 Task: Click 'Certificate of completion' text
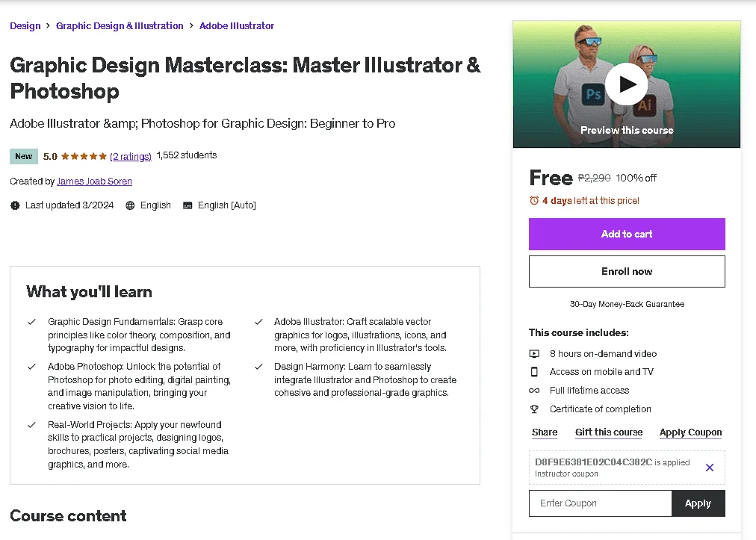[601, 409]
